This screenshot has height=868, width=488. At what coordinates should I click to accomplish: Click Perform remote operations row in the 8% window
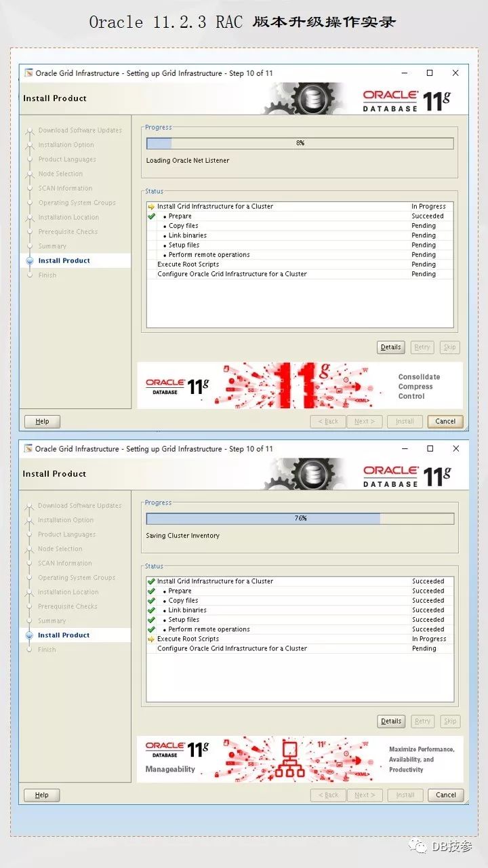tap(300, 255)
